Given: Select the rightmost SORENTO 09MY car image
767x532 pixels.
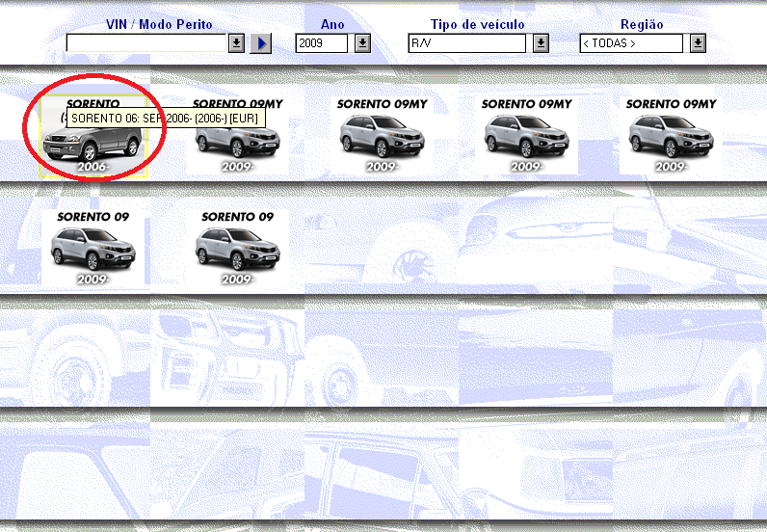Looking at the screenshot, I should click(671, 136).
